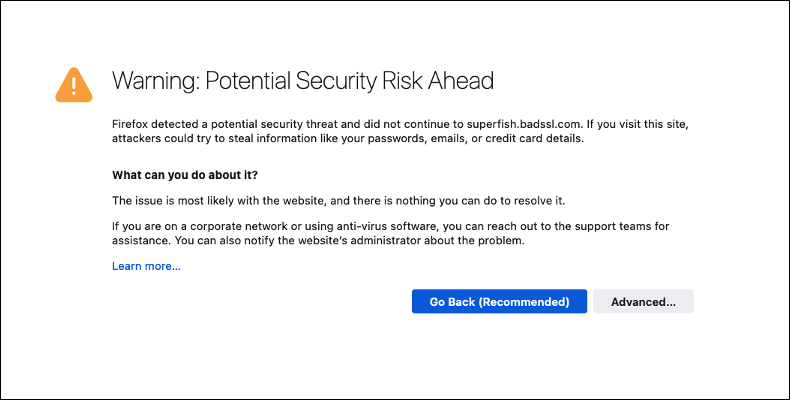The width and height of the screenshot is (790, 400).
Task: Click the What can you do about it heading
Action: (x=185, y=175)
